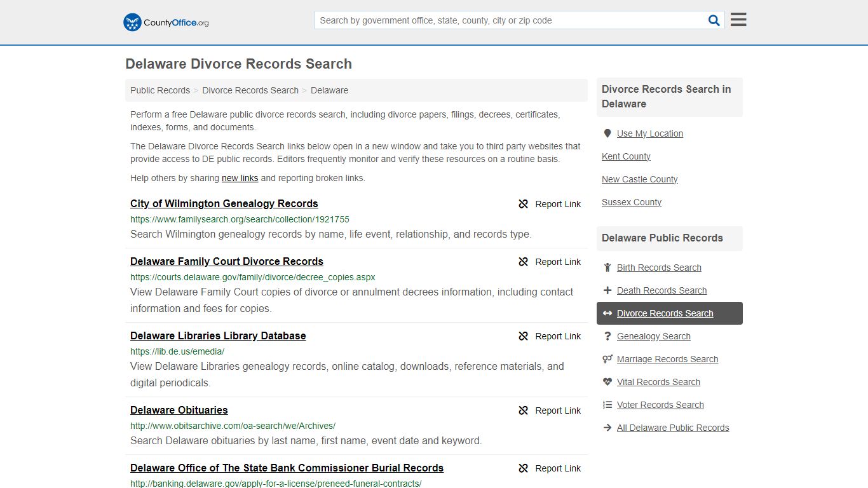The image size is (868, 488).
Task: Open Voter Records Search
Action: tap(660, 405)
